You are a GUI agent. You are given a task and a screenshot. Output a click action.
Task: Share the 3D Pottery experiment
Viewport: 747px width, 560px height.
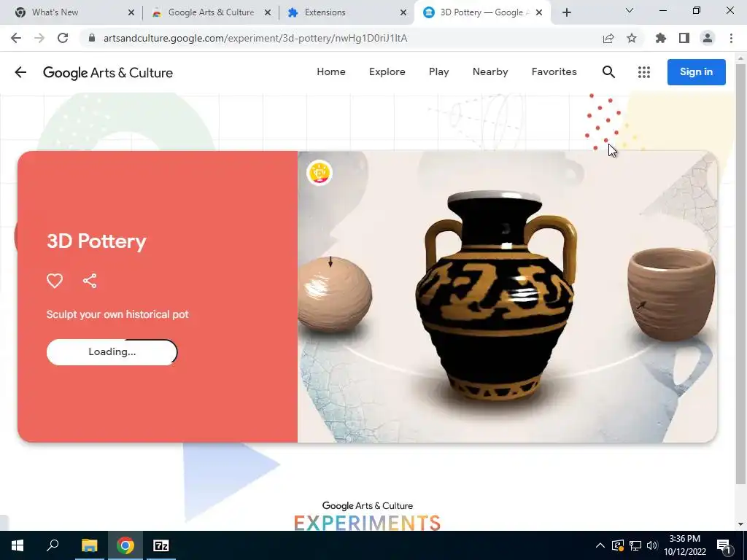[x=90, y=281]
